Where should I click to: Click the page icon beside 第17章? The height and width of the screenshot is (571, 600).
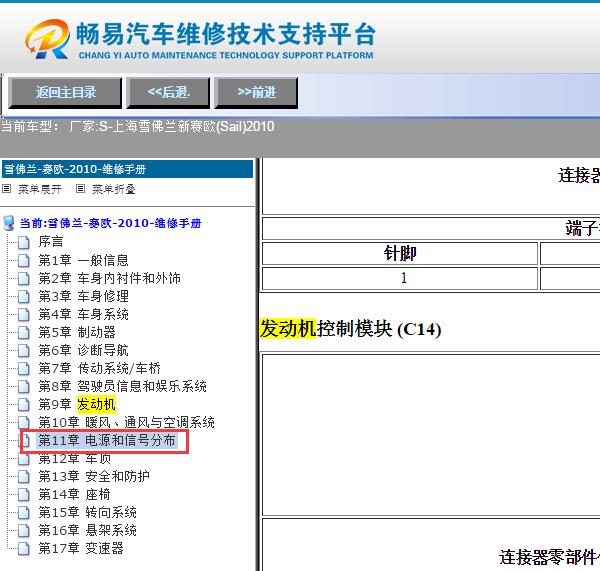(x=24, y=548)
